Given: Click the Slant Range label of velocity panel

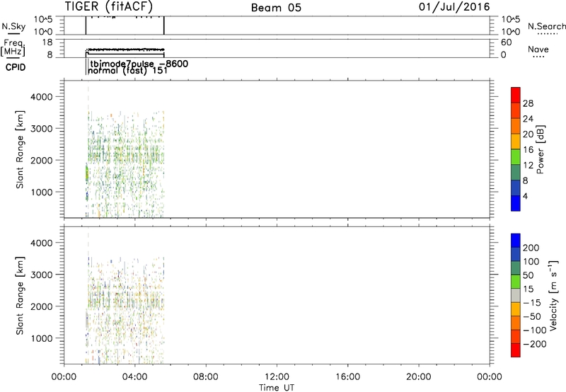Looking at the screenshot, I should pos(20,296).
